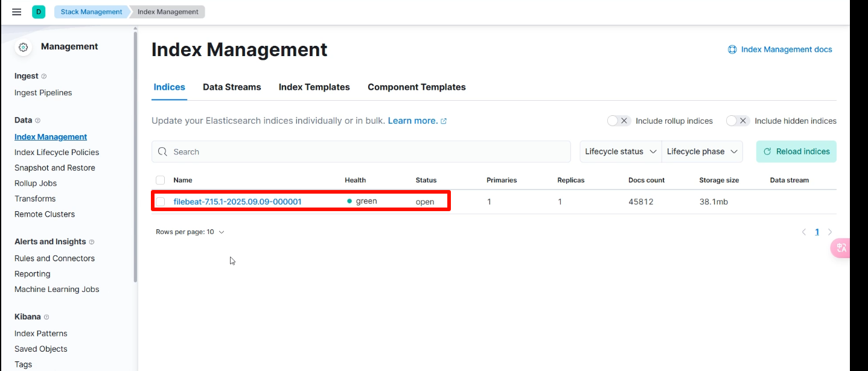Click the pink translate floating icon

[841, 248]
